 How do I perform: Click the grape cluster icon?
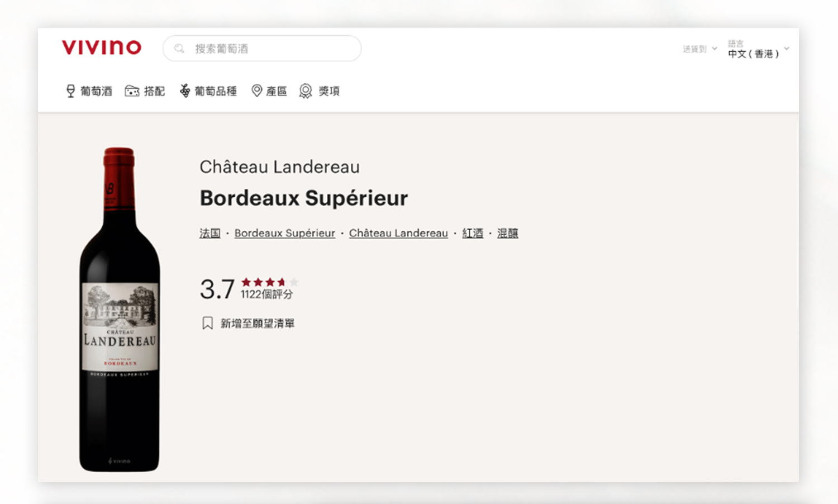click(x=185, y=91)
